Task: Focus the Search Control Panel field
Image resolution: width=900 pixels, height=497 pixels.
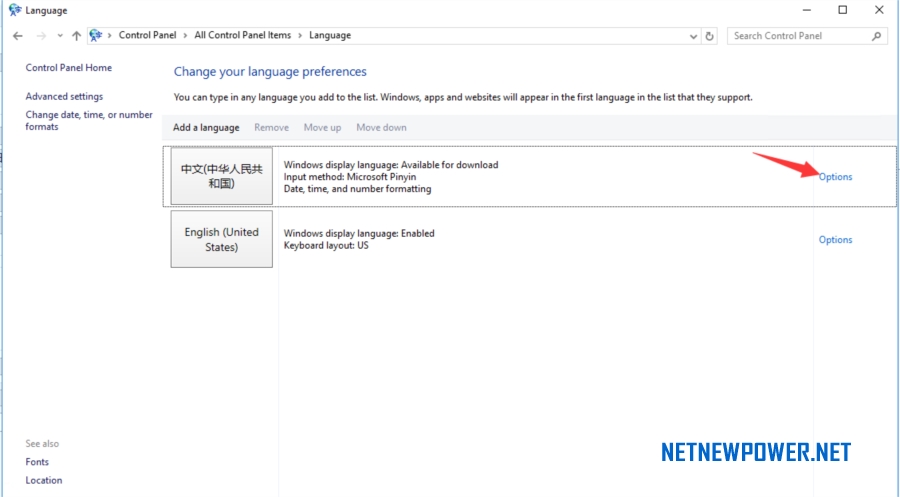Action: pos(801,36)
